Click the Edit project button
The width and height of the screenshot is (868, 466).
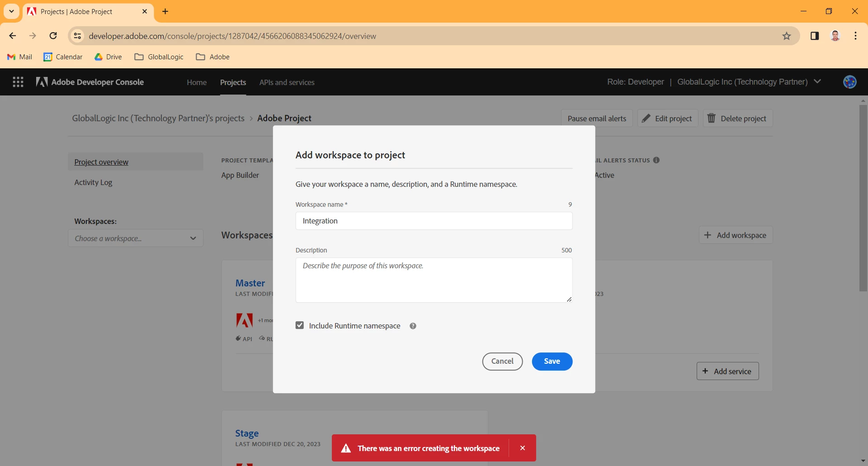click(x=668, y=119)
